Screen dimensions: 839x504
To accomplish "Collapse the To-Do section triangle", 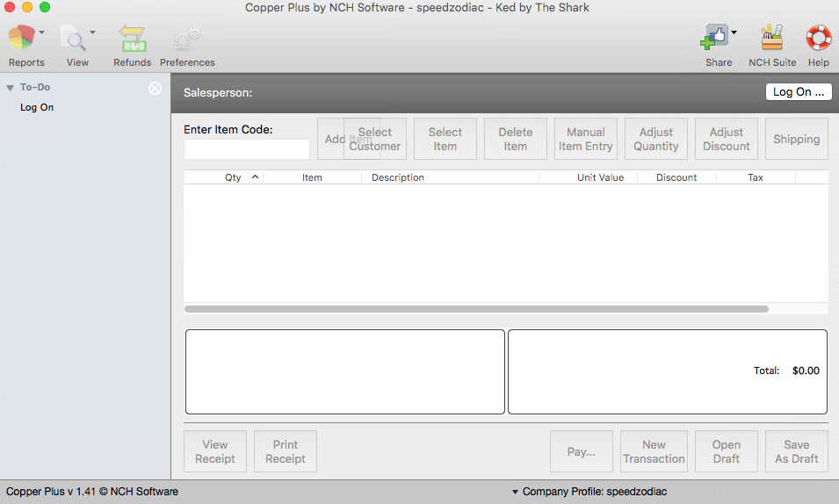I will point(10,88).
